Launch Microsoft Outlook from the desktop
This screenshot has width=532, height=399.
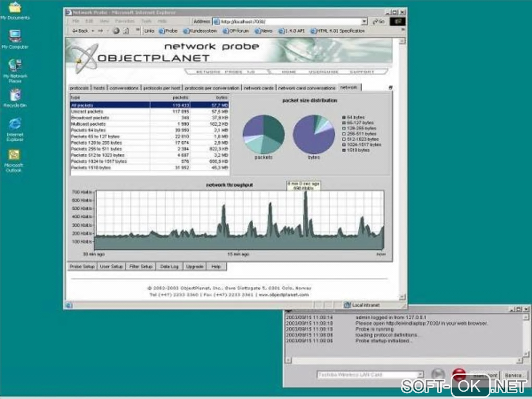14,161
